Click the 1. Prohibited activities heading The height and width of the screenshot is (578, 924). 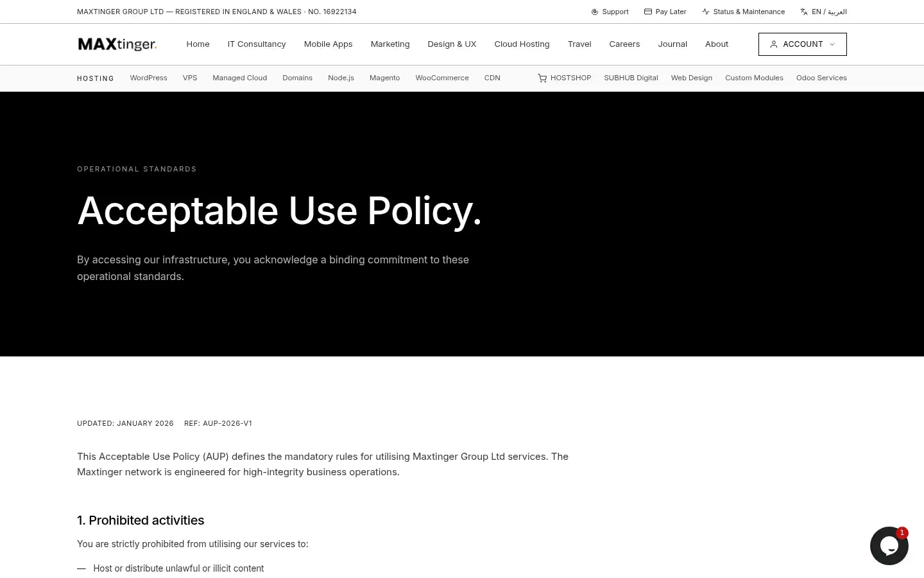[x=141, y=520]
